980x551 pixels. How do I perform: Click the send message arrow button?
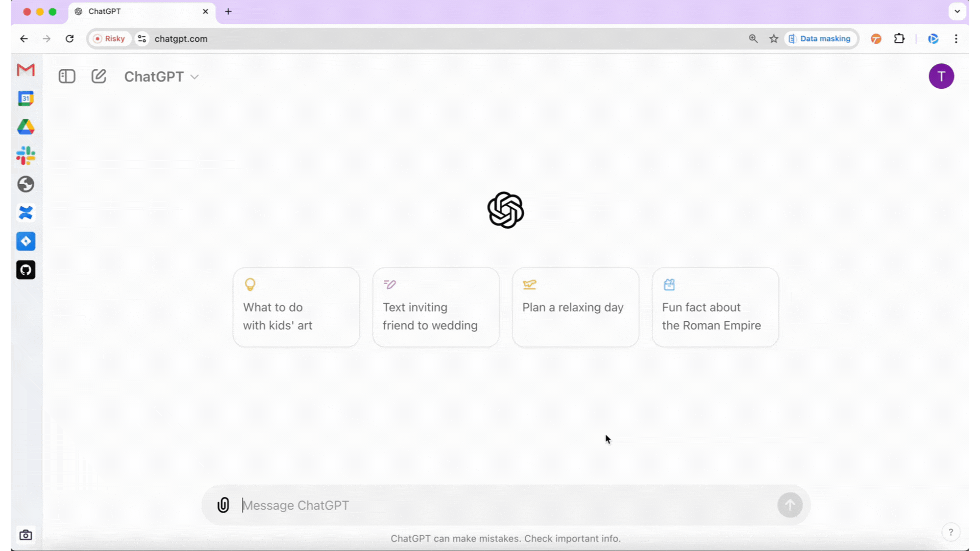(790, 505)
